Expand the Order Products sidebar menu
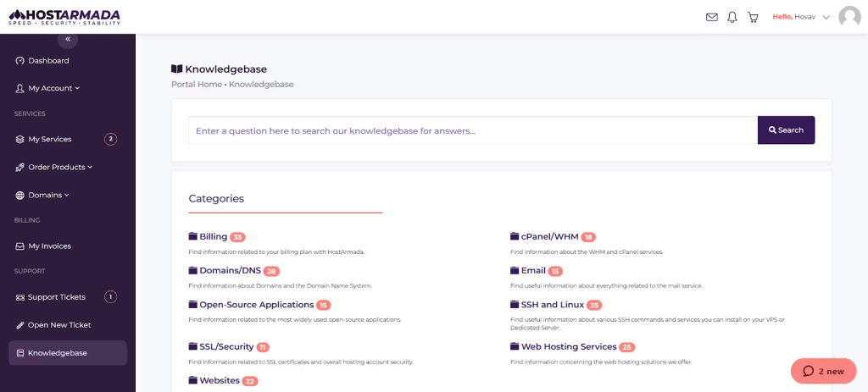The height and width of the screenshot is (392, 868). [59, 167]
